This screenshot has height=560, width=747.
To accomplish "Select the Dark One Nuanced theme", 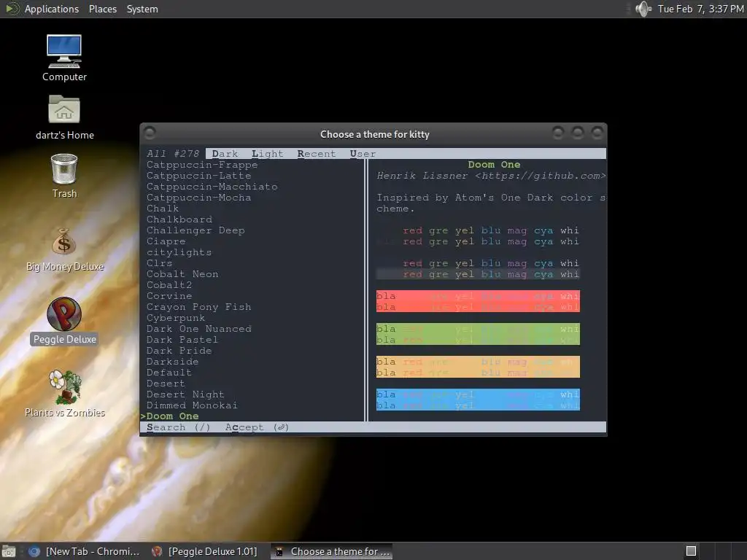I will (x=198, y=329).
